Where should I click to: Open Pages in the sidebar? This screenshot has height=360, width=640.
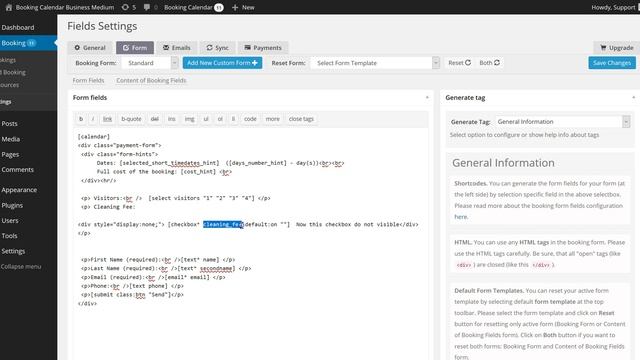point(10,154)
